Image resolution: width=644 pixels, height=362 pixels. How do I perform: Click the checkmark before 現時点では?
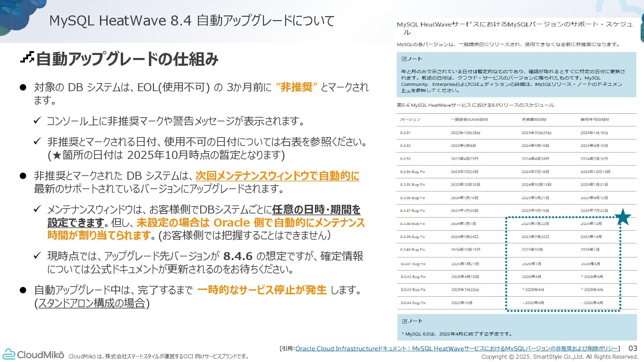click(37, 256)
